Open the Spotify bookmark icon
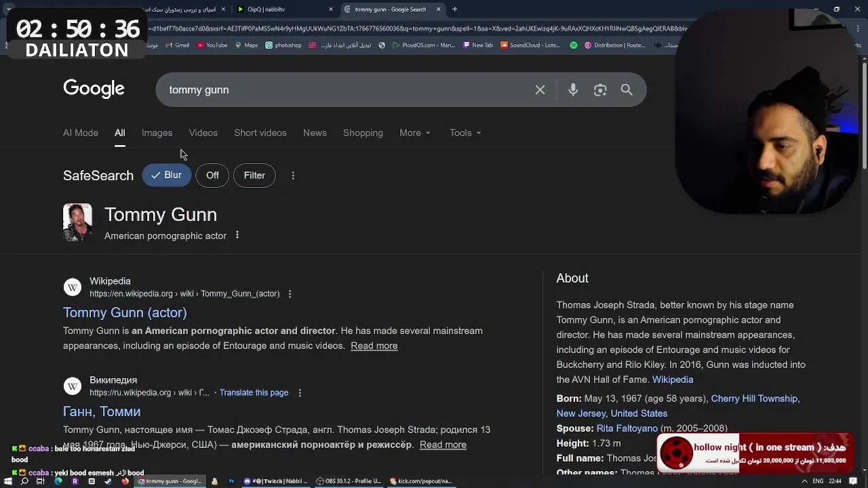Screen dimensions: 868x488 574,45
